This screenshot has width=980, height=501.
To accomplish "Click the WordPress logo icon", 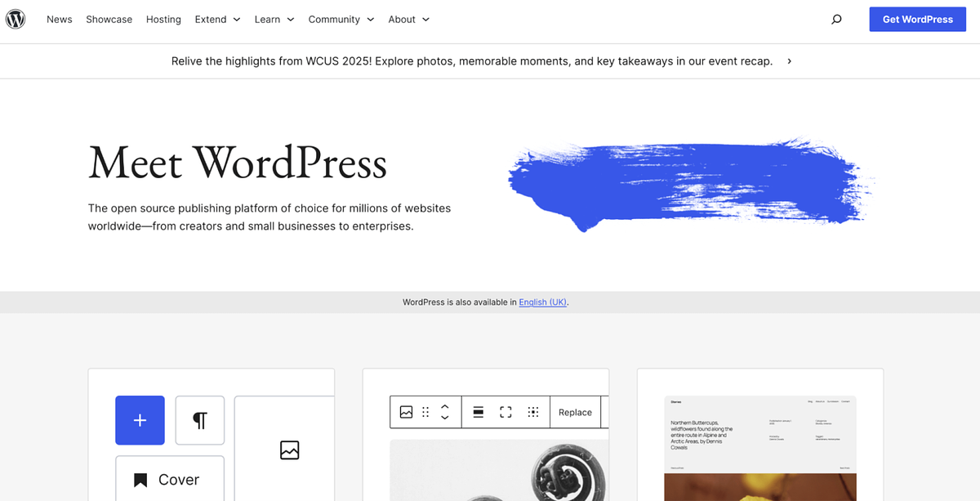I will (x=16, y=19).
